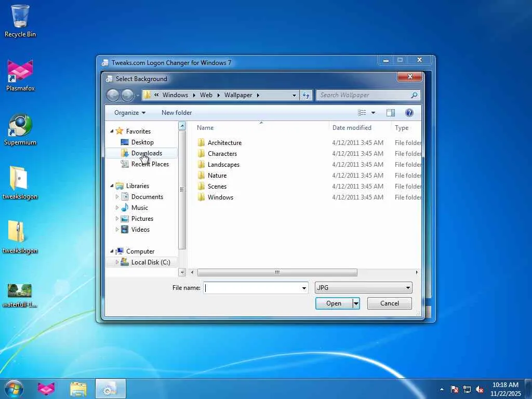This screenshot has width=532, height=399.
Task: Select the tweakslogon zip archive icon
Action: pos(20,237)
